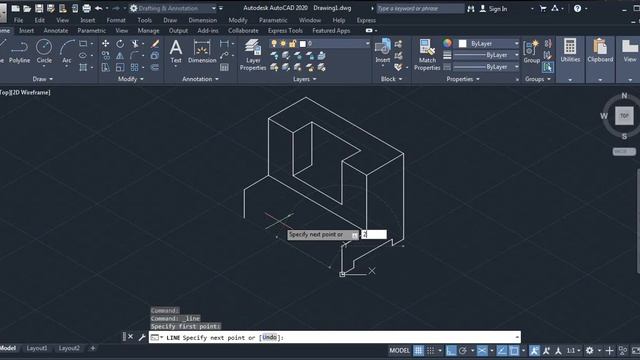
Task: Choose the Move tool in Modify panel
Action: [x=105, y=44]
